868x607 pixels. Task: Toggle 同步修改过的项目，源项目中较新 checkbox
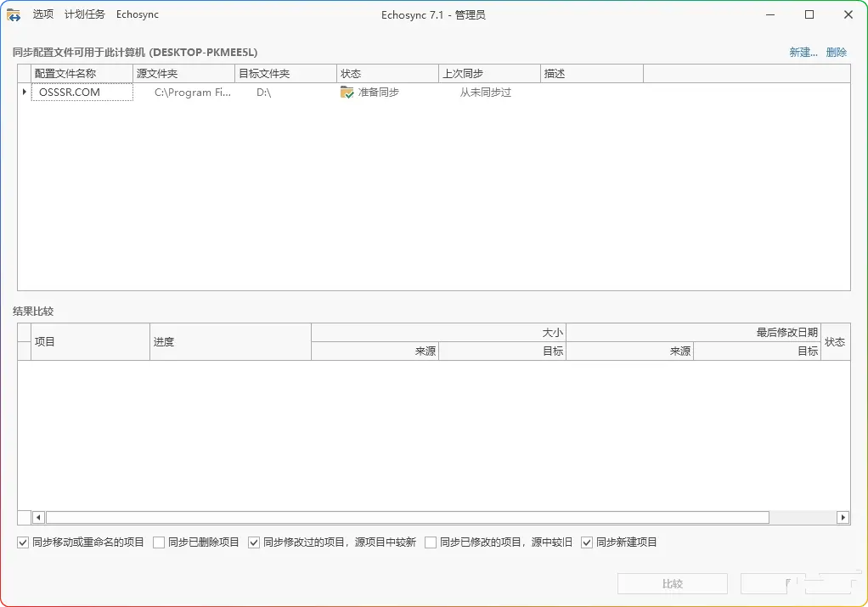[254, 542]
